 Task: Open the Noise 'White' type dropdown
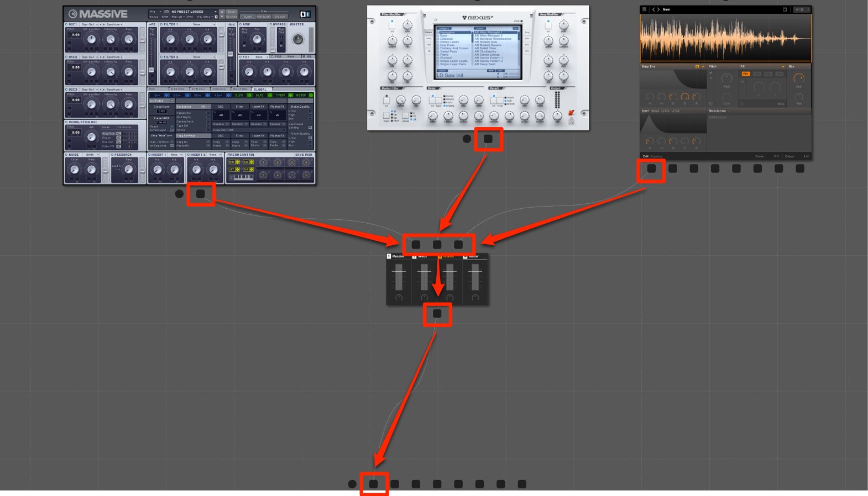point(91,155)
